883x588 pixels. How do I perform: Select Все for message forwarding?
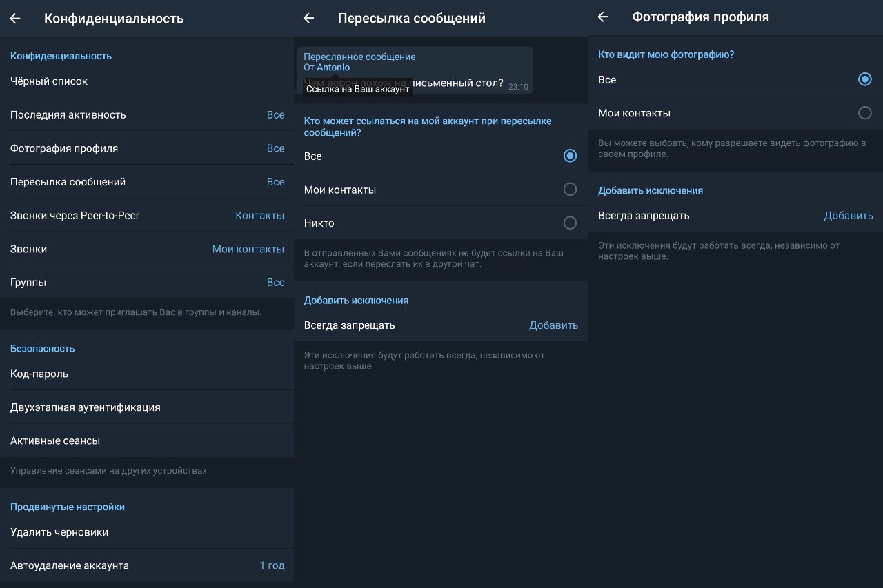[570, 156]
